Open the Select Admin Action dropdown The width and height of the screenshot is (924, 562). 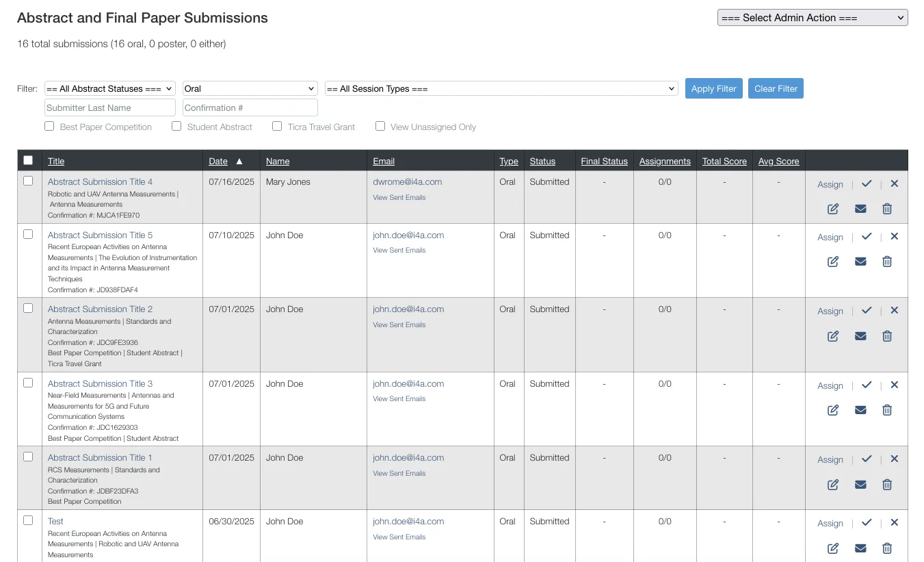click(812, 17)
